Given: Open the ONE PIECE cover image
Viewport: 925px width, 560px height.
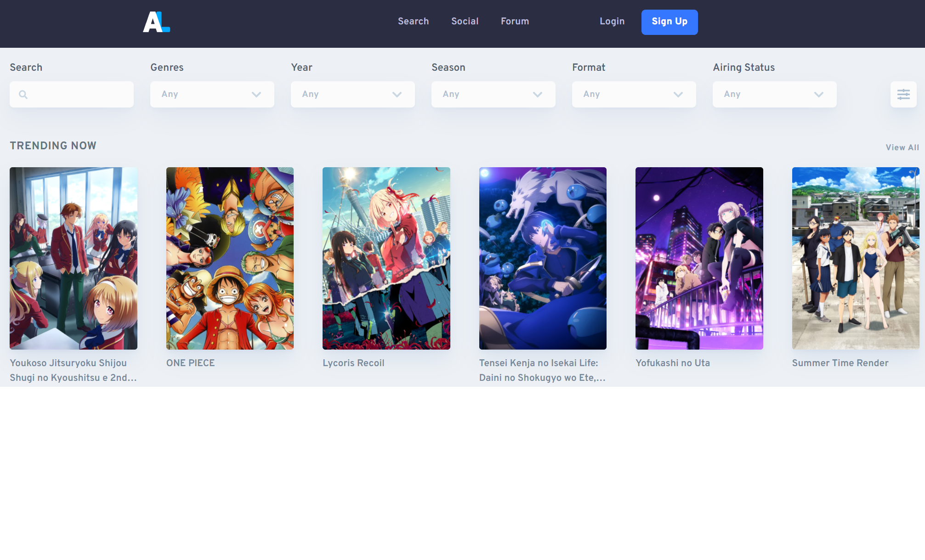Looking at the screenshot, I should click(230, 258).
